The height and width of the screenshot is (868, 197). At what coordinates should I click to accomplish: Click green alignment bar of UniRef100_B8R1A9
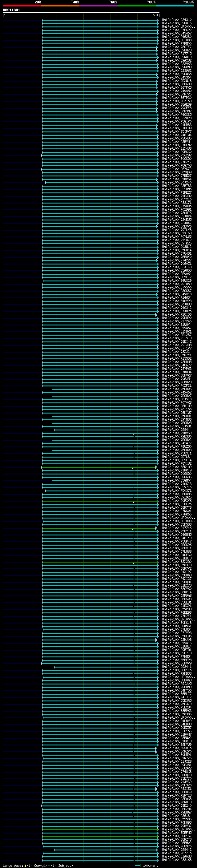99,467
